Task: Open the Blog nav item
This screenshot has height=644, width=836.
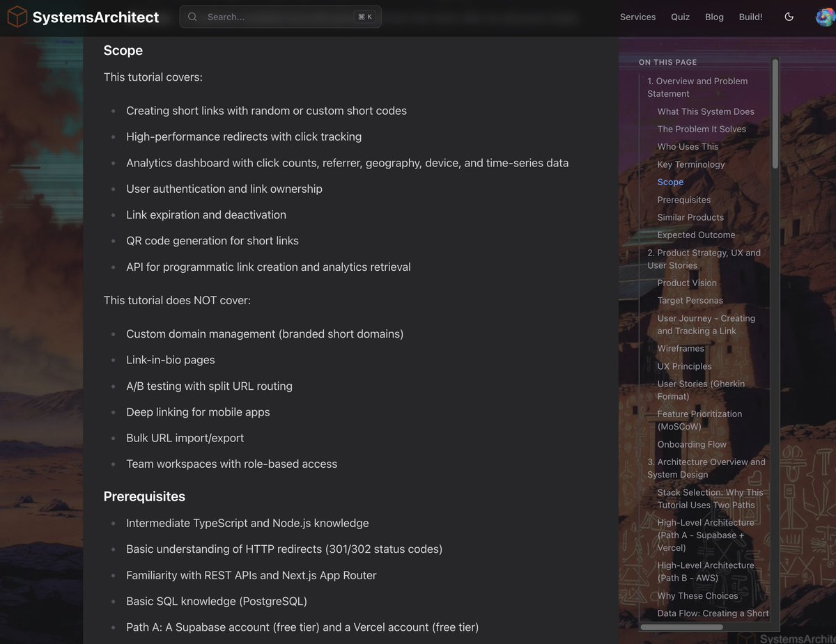Action: click(714, 17)
